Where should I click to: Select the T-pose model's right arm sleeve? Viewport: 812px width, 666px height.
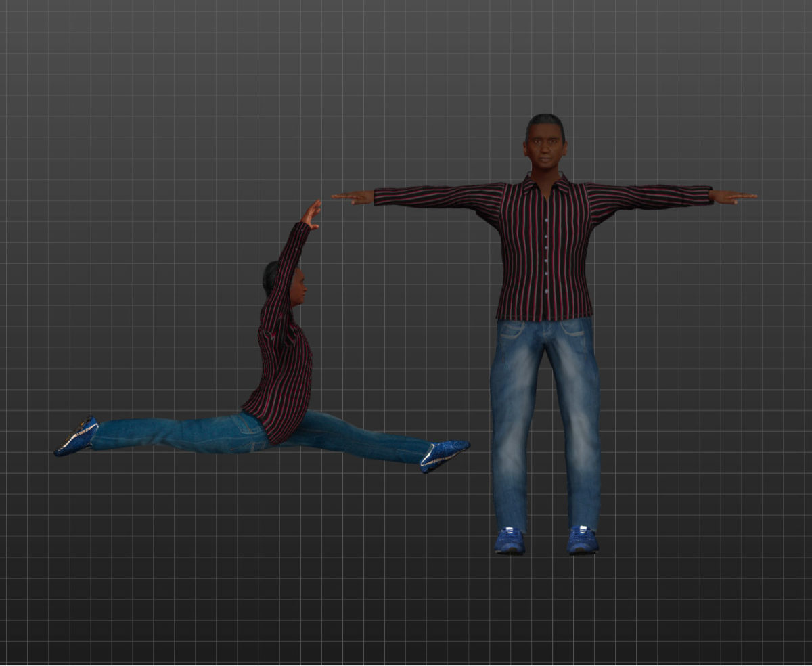(x=440, y=196)
